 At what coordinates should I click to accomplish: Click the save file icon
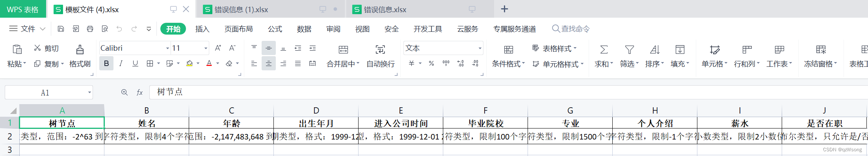tap(61, 29)
